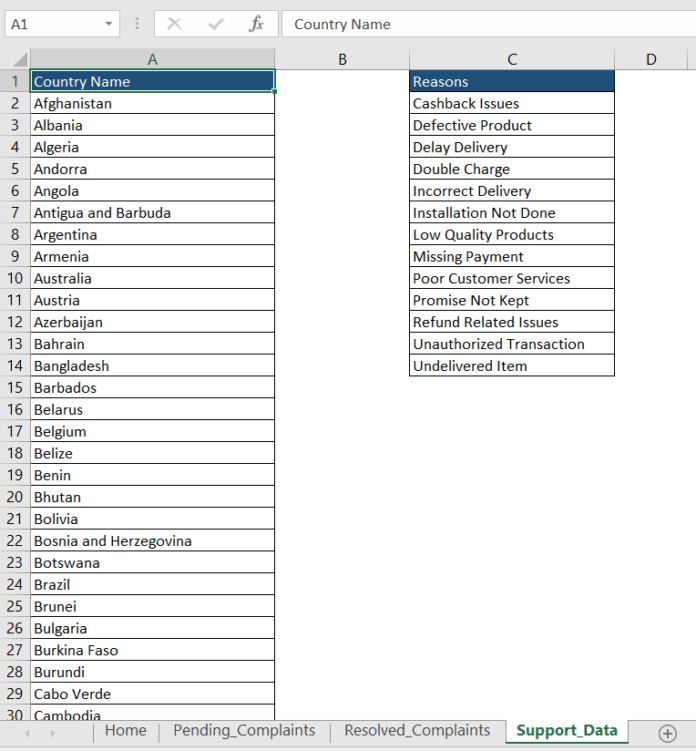The height and width of the screenshot is (751, 696).
Task: Click the Insert Function fx icon
Action: click(x=257, y=24)
